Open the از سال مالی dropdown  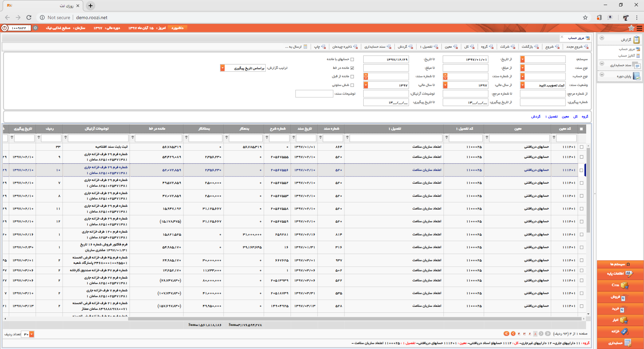[x=445, y=85]
